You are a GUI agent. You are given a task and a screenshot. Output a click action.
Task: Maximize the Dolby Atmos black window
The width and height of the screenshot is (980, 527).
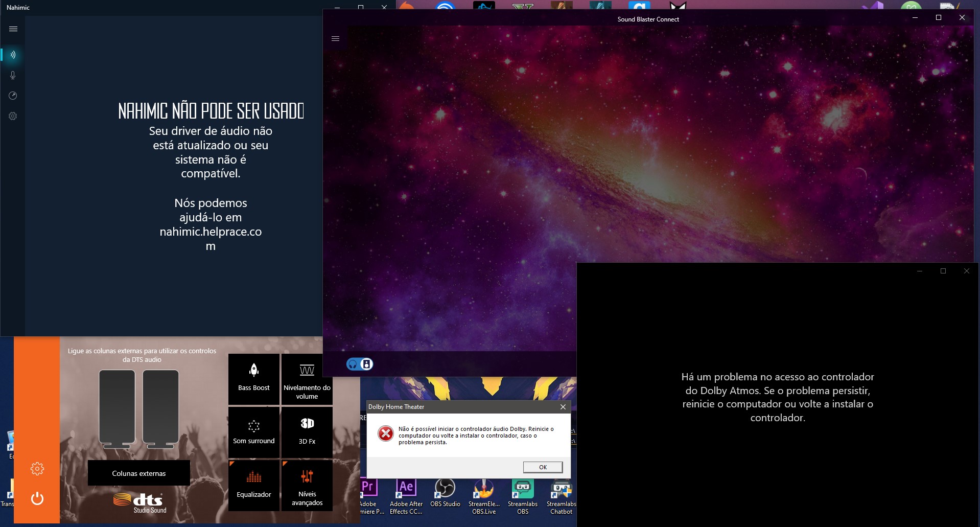(x=943, y=271)
